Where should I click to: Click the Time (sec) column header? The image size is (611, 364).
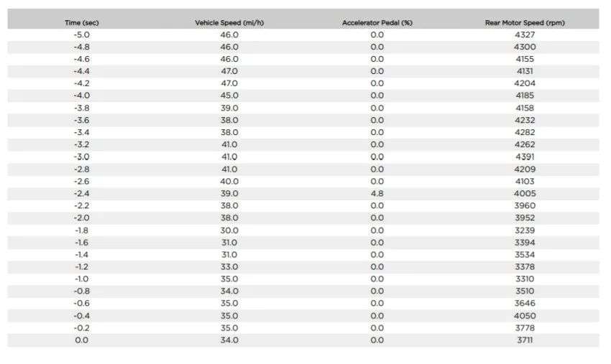coord(81,23)
